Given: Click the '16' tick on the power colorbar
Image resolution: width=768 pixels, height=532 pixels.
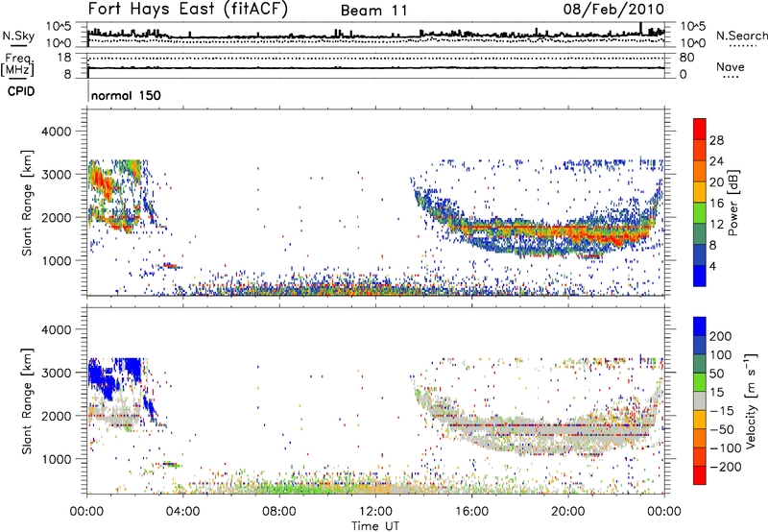Looking at the screenshot, I should click(x=716, y=204).
